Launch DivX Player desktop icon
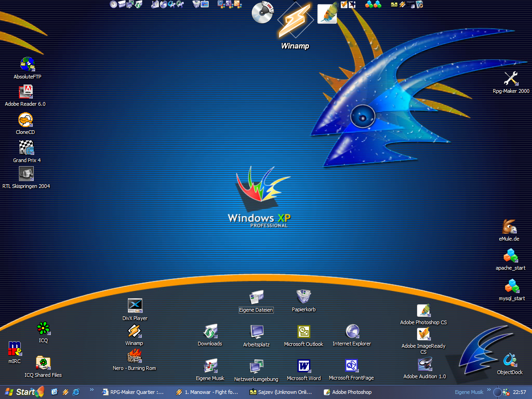 click(x=135, y=306)
